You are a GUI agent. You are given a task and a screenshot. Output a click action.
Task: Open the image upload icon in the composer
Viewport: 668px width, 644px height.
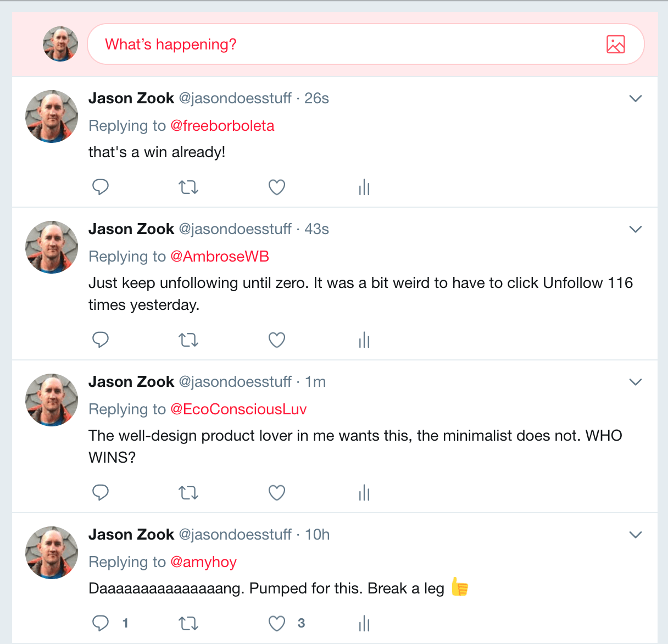coord(616,43)
